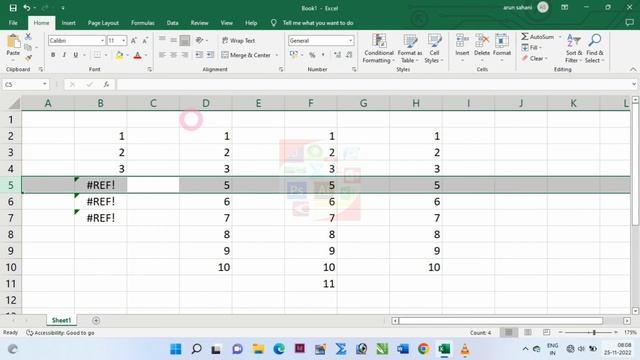Select cell B5 showing #REF!
640x360 pixels.
101,185
